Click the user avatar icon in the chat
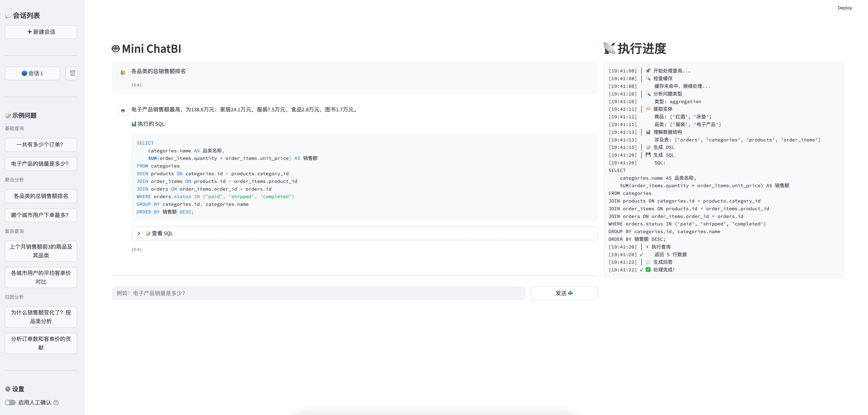This screenshot has height=415, width=868. (x=123, y=72)
